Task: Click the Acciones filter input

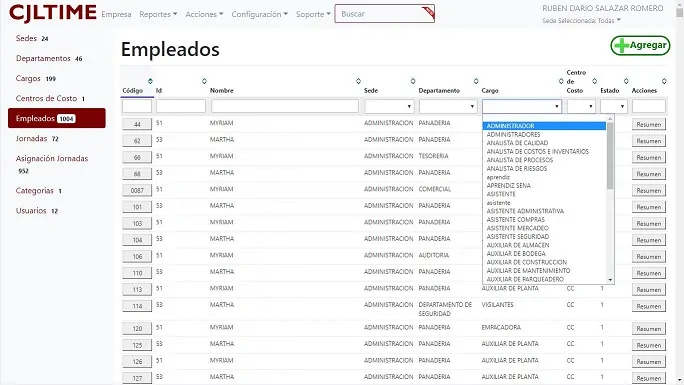Action: click(x=649, y=106)
